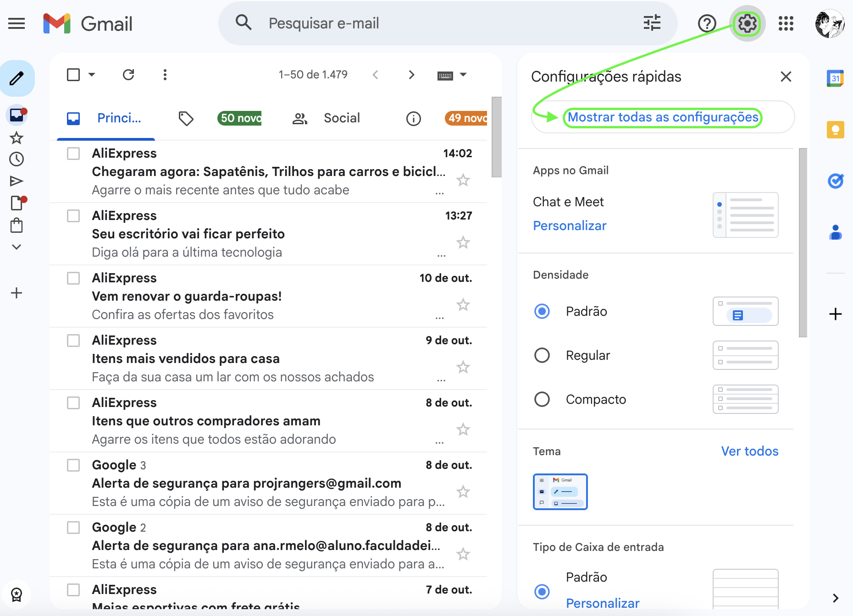
Task: Open Contacts side panel
Action: [x=836, y=232]
